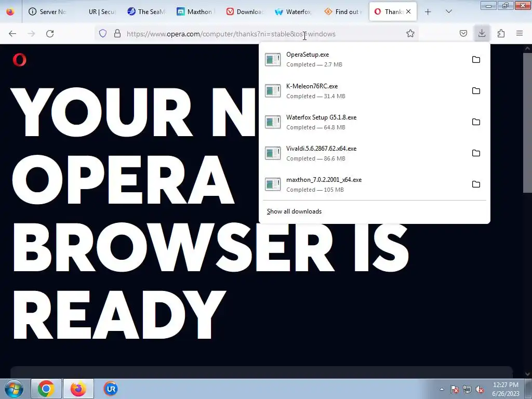
Task: Click Show all downloads
Action: [x=294, y=211]
